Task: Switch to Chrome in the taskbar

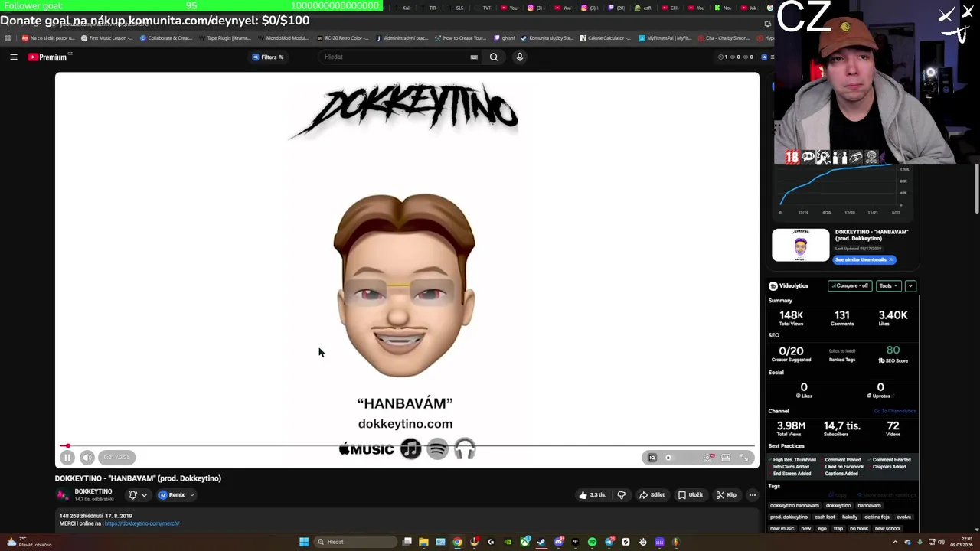Action: tap(457, 542)
